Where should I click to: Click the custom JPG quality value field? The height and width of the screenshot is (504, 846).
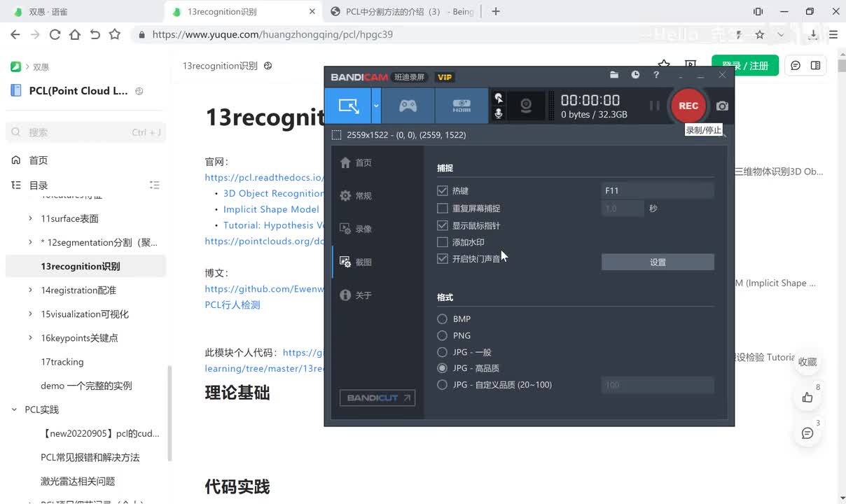tap(658, 385)
